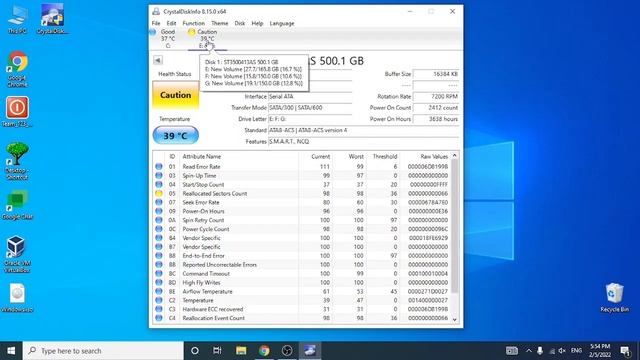The height and width of the screenshot is (360, 640).
Task: Open This PC desktop icon
Action: [x=17, y=19]
